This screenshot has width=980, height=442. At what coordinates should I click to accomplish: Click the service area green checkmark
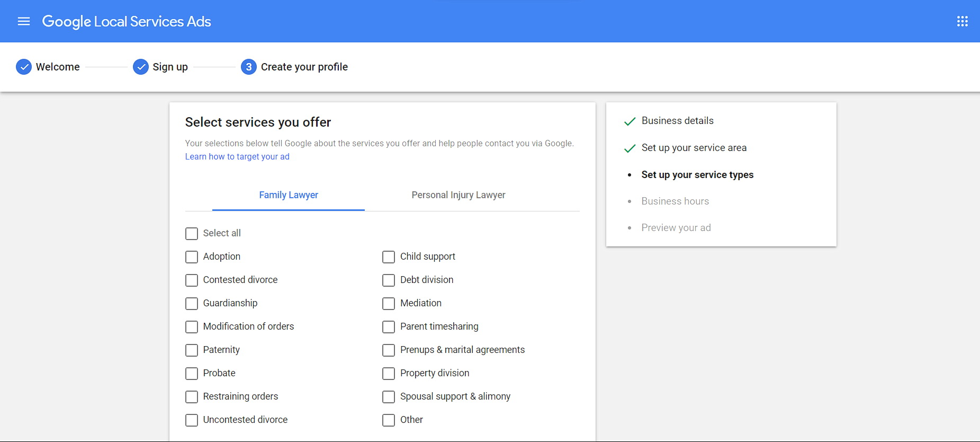point(630,148)
